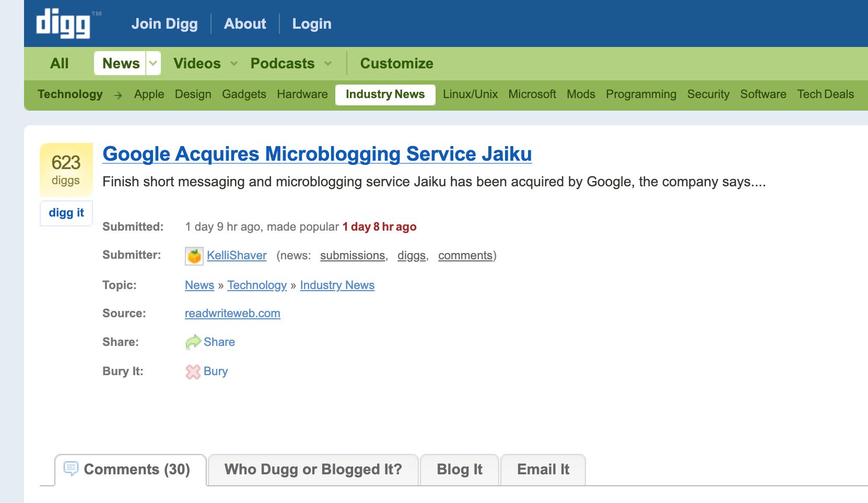This screenshot has width=868, height=503.
Task: View the submitter's diggs link
Action: [x=412, y=255]
